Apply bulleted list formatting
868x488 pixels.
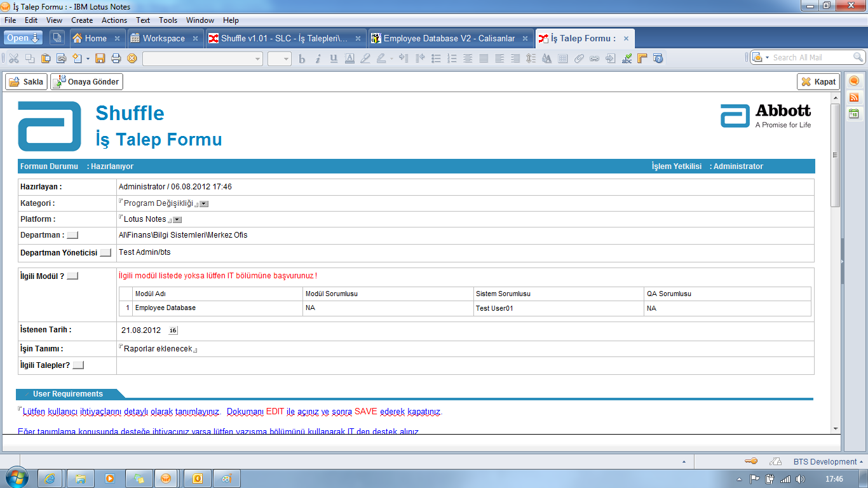(x=436, y=58)
